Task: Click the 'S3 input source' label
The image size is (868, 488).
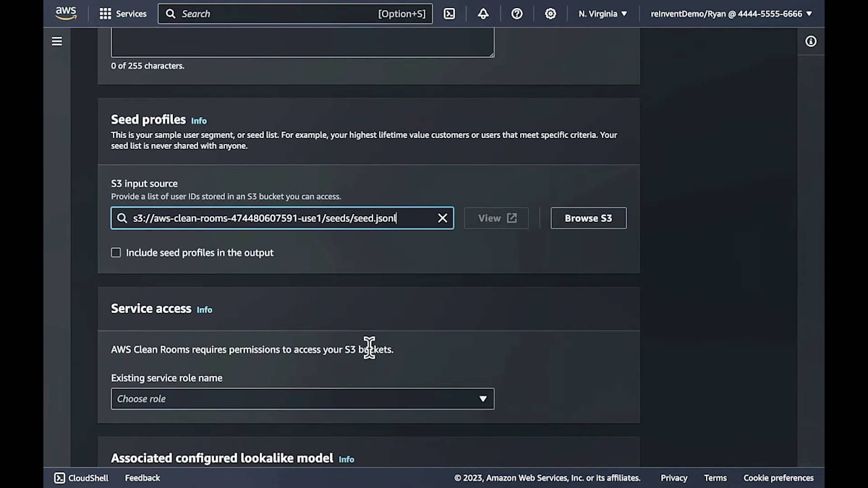Action: [x=144, y=184]
